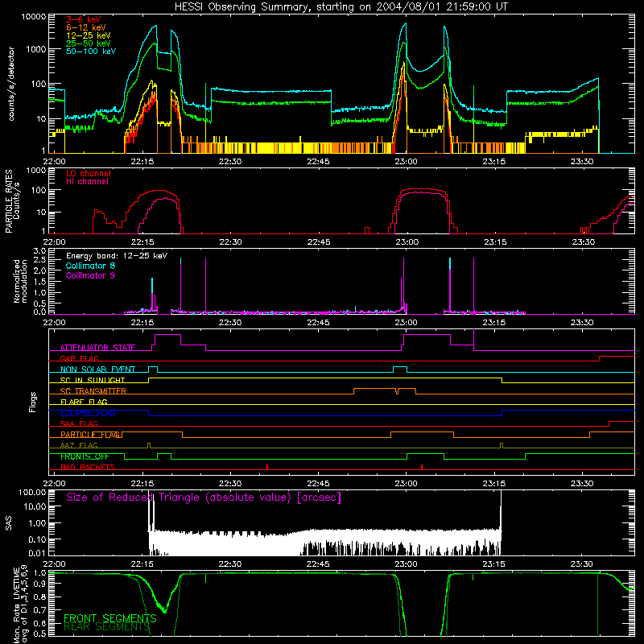Click the AAZ_FLAG label
The image size is (644, 644).
79,446
